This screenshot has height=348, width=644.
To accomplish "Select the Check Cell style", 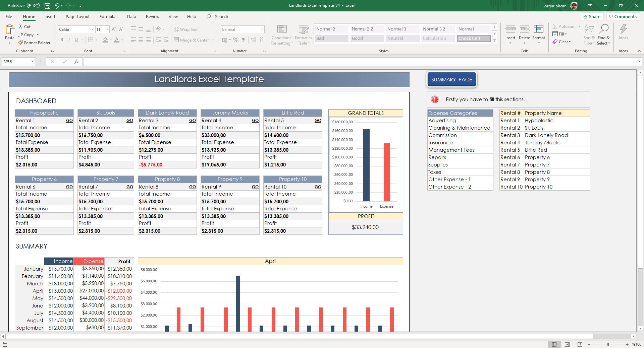I will tap(473, 39).
